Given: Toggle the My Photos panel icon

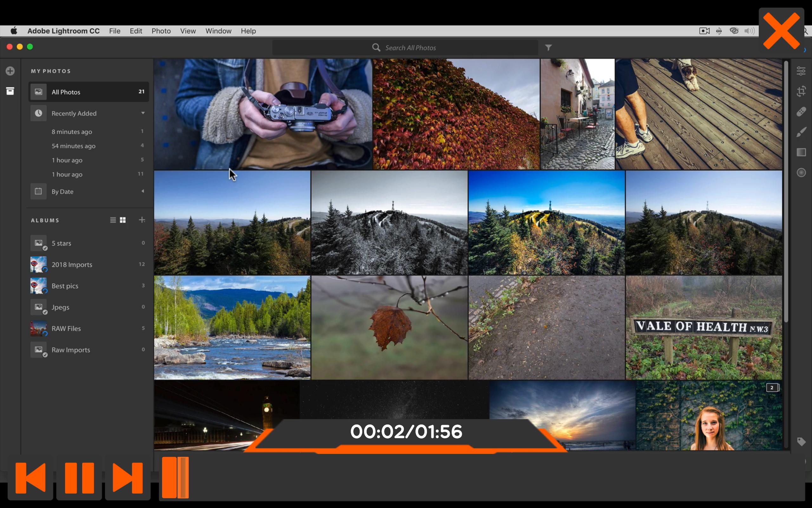Looking at the screenshot, I should (10, 91).
